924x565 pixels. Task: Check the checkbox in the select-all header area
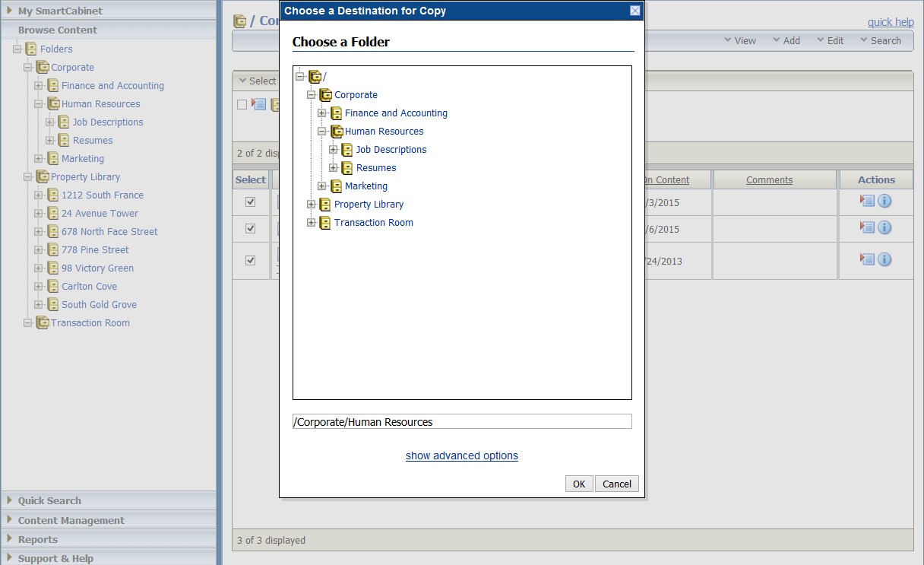click(243, 104)
